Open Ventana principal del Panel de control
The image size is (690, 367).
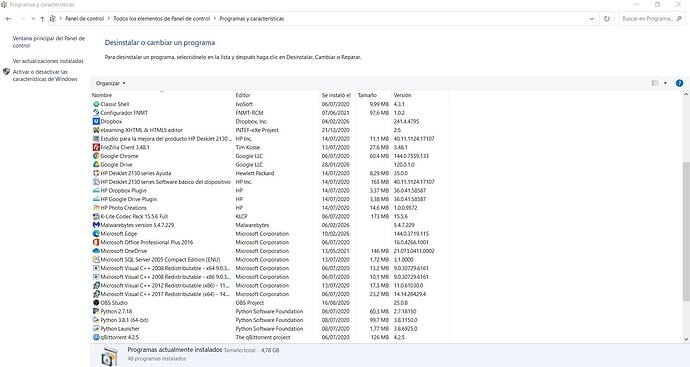pos(49,42)
